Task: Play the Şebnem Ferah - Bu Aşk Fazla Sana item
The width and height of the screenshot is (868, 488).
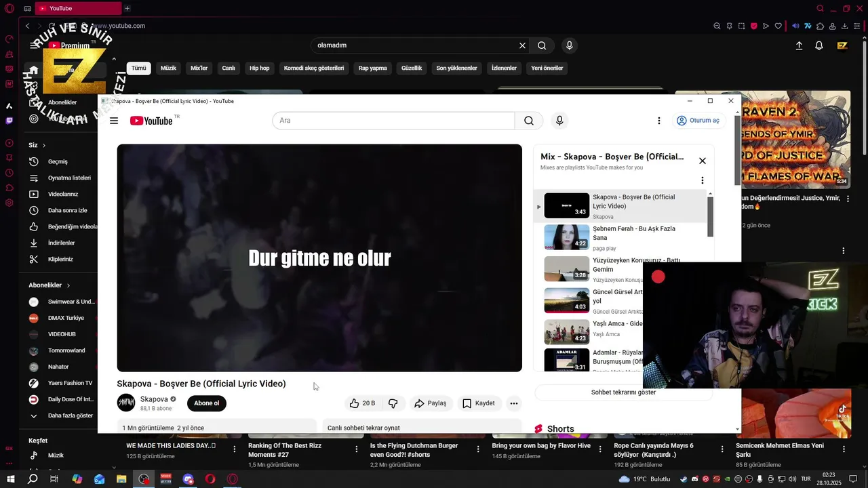Action: [620, 238]
